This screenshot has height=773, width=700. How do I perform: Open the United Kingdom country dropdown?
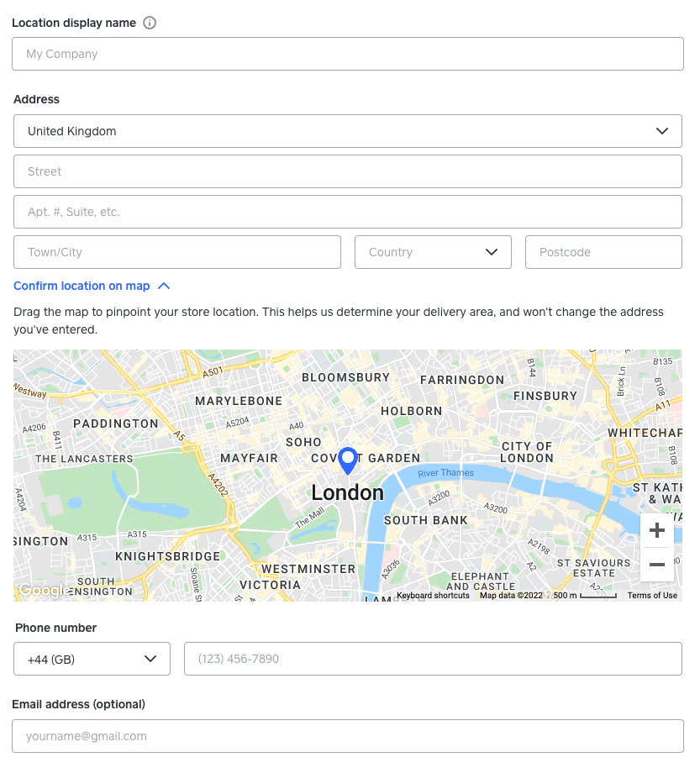pyautogui.click(x=348, y=131)
